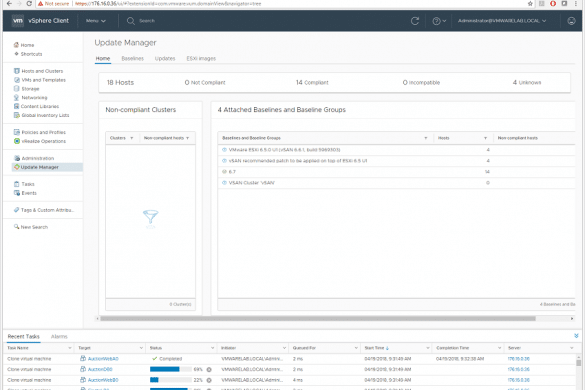Switch to the Baselines tab
The width and height of the screenshot is (585, 390).
132,59
